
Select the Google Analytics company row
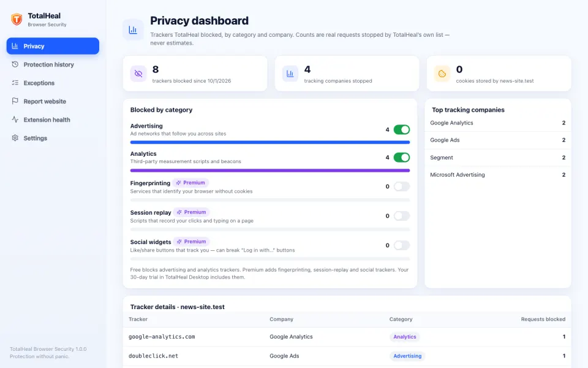tap(497, 123)
